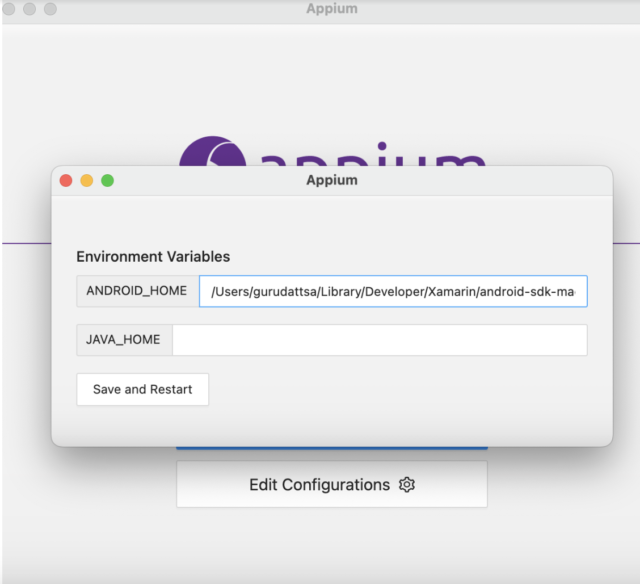Click the background window's Appium title
Viewport: 640px width, 584px height.
pos(331,9)
